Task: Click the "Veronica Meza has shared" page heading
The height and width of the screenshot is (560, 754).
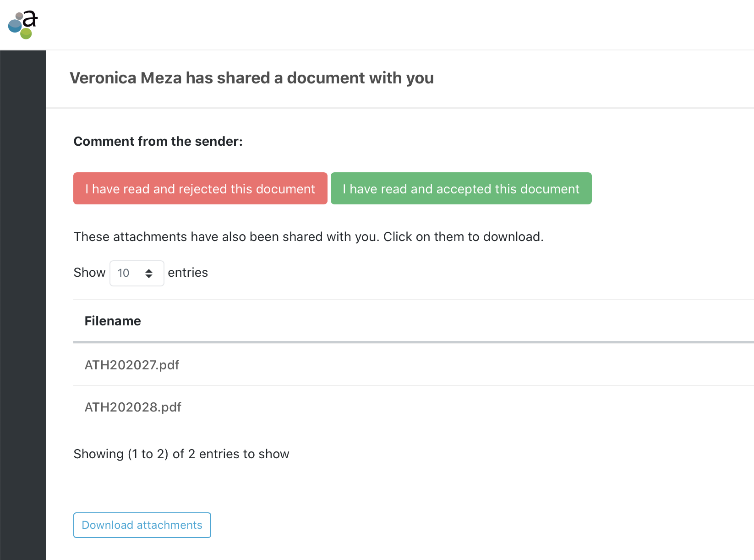Action: click(251, 78)
